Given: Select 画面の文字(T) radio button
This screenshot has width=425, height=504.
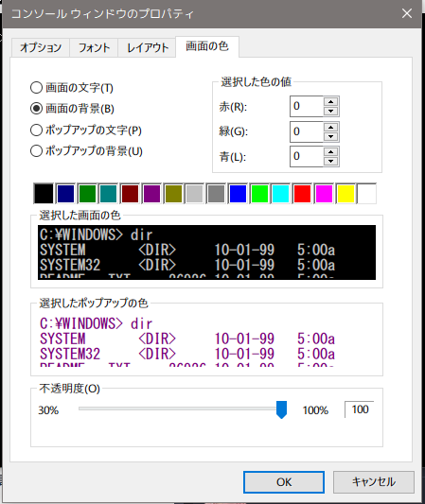Looking at the screenshot, I should [x=71, y=88].
